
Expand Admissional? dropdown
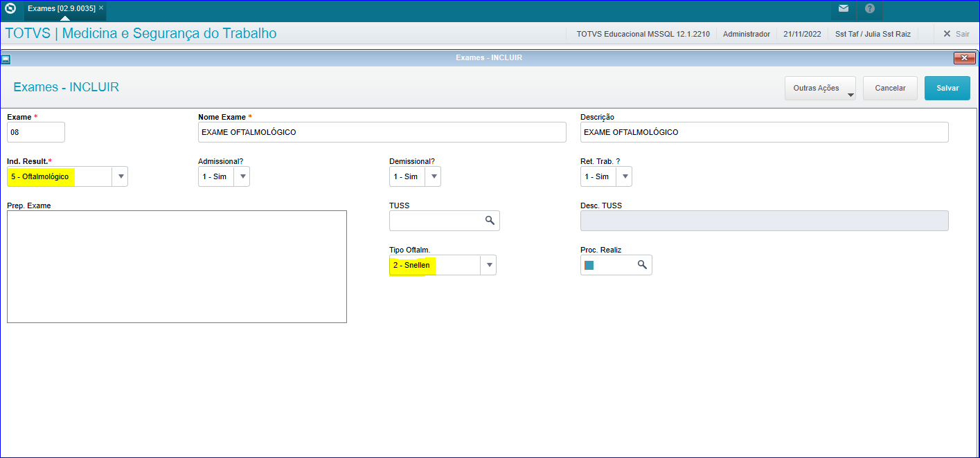pos(242,176)
